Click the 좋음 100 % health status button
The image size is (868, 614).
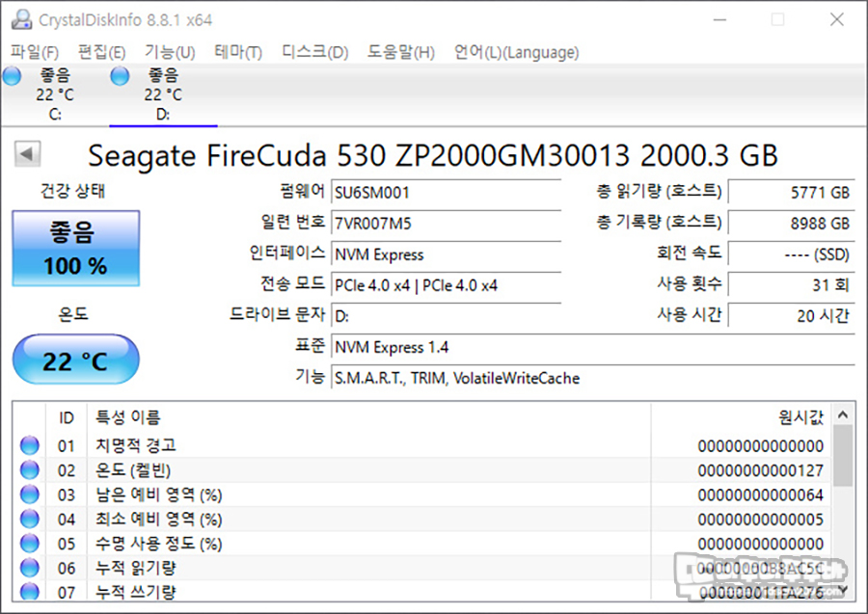tap(76, 249)
